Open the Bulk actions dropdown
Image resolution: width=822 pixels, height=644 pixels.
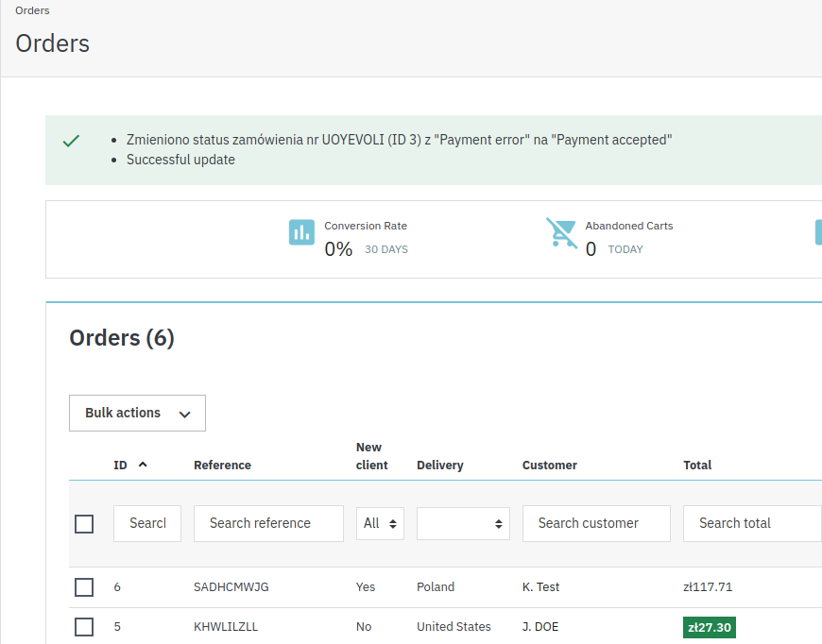(x=137, y=413)
